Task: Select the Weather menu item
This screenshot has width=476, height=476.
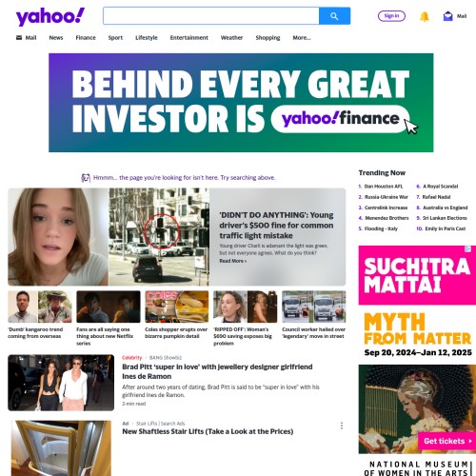Action: 231,38
